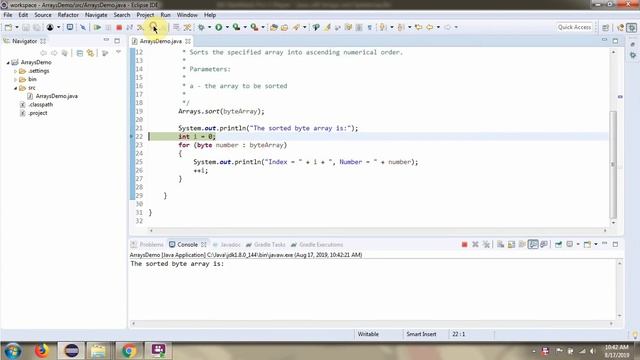Open the Window menu
Screen dimensions: 640x360
(187, 15)
